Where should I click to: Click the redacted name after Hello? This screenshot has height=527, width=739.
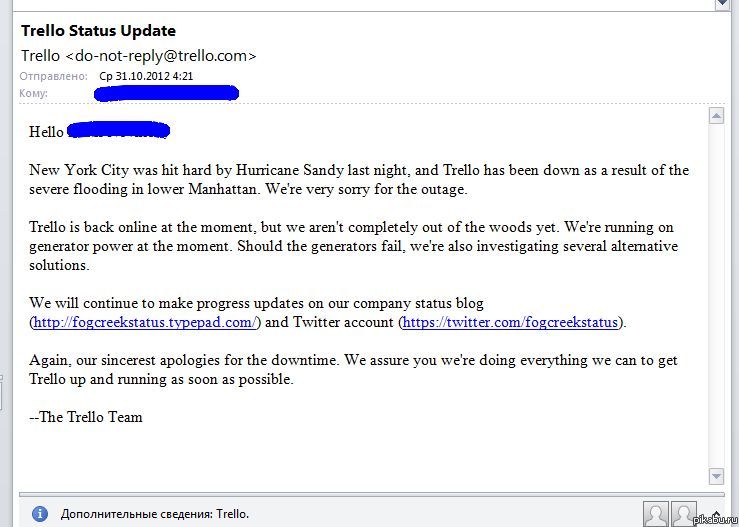coord(118,130)
